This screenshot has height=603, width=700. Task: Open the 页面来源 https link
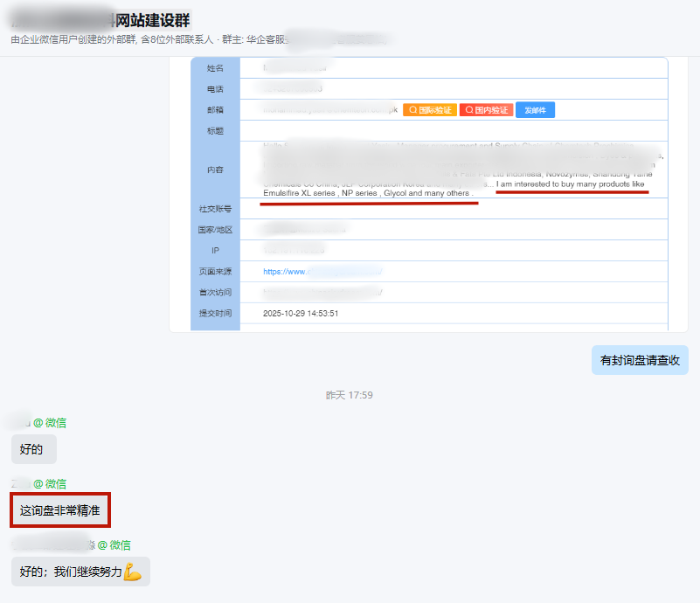click(322, 272)
